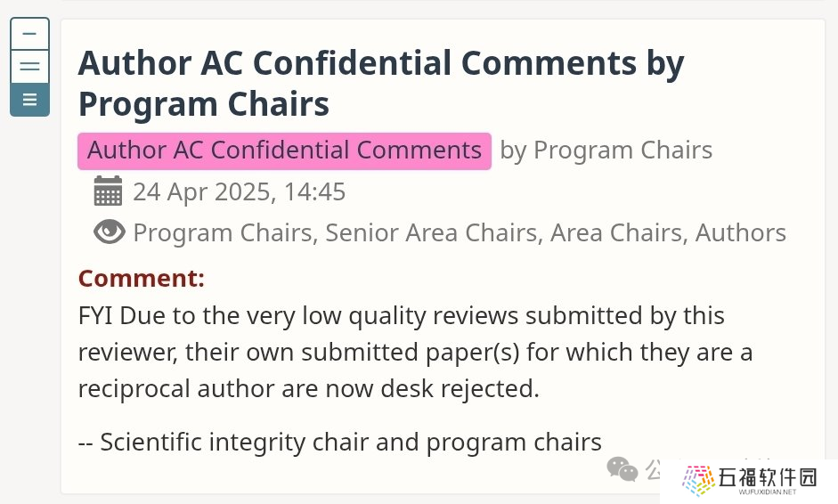Click the "by Program Chairs" signature text

coord(606,150)
